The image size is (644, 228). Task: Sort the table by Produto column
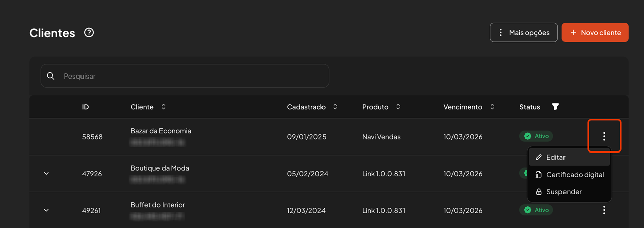point(398,107)
